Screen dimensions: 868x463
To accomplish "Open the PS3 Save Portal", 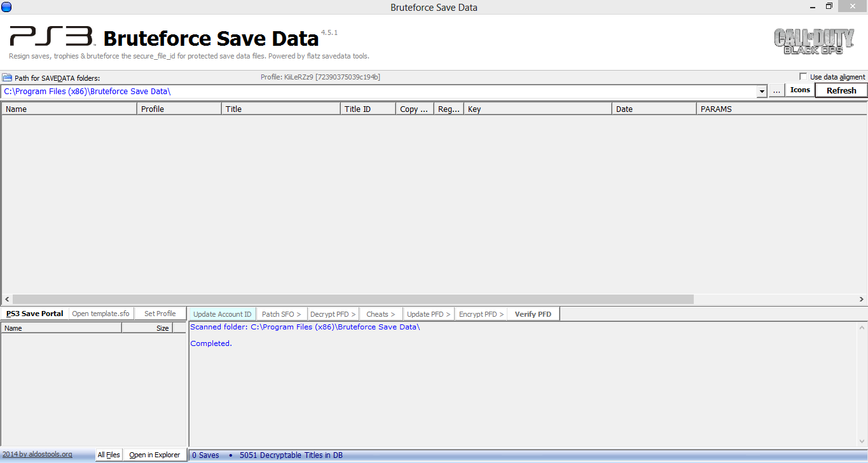I will pyautogui.click(x=34, y=314).
